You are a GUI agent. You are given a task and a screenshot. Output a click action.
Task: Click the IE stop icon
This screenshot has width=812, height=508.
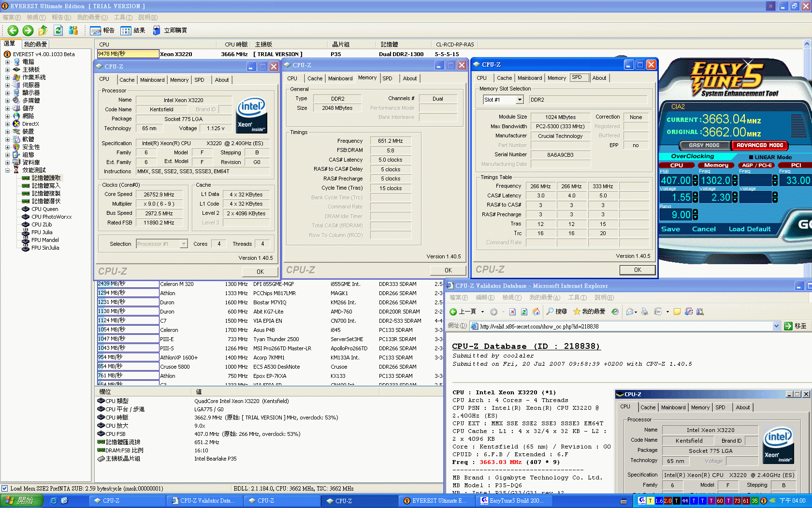pyautogui.click(x=512, y=312)
